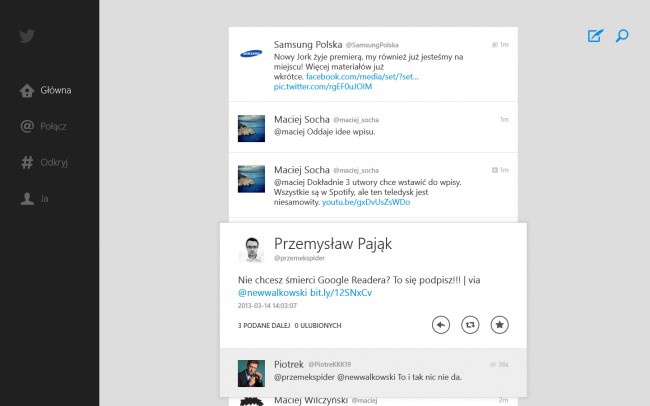650x406 pixels.
Task: Open Maciej Socha avatar on Spotify tweet
Action: click(251, 179)
